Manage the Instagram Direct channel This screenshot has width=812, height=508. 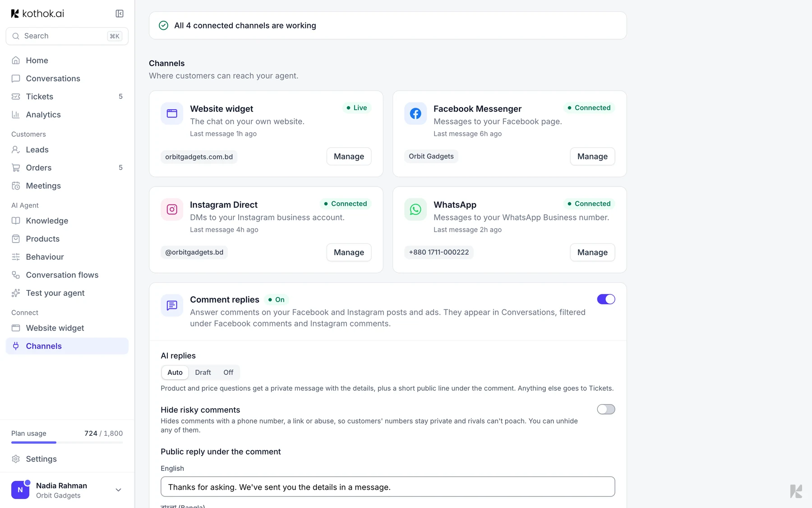click(x=349, y=252)
